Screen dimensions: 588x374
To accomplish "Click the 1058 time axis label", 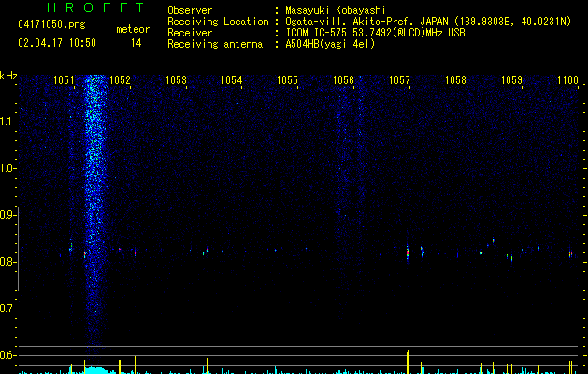I will tap(455, 80).
